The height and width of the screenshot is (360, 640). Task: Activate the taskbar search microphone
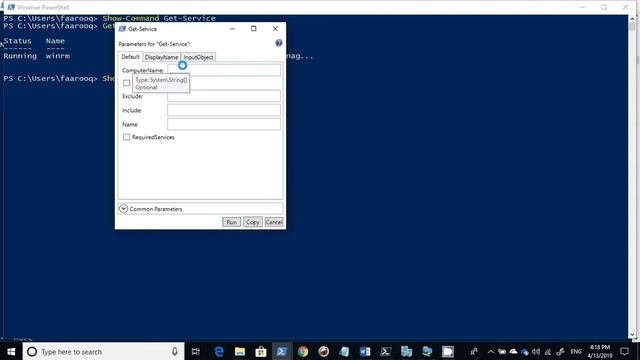tap(175, 351)
